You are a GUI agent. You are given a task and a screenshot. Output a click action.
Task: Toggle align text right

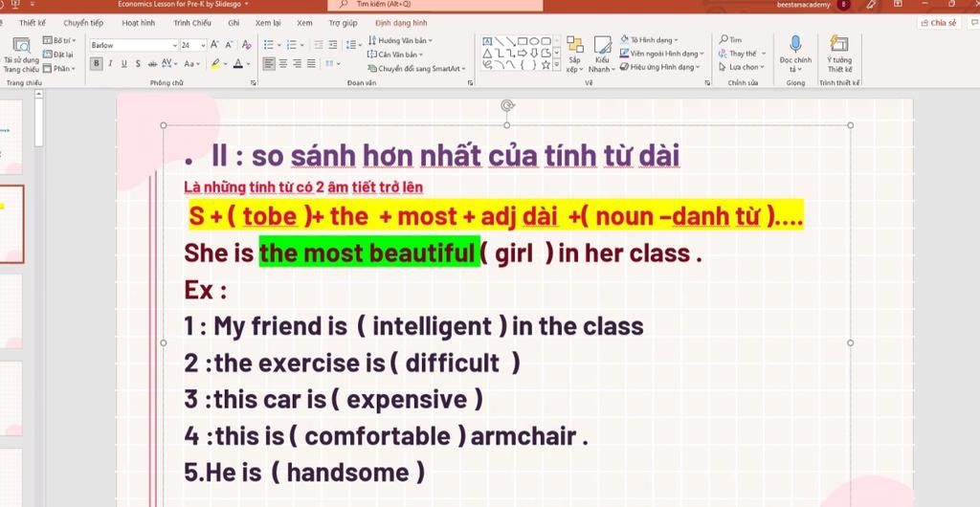pos(297,64)
